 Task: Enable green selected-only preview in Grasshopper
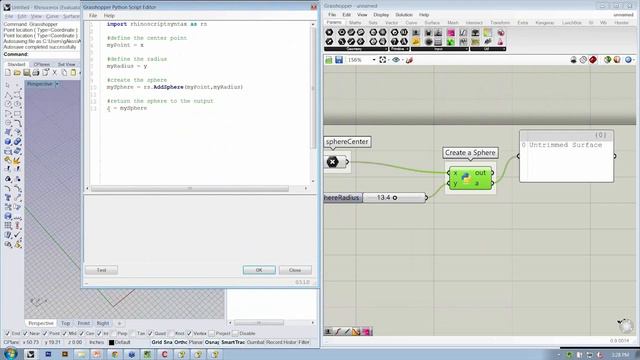click(x=607, y=60)
